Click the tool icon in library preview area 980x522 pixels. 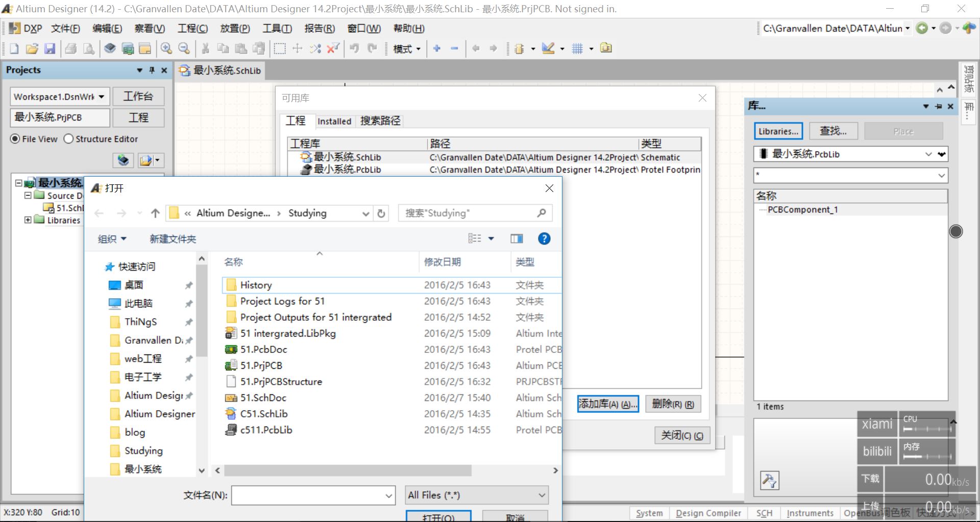tap(770, 480)
